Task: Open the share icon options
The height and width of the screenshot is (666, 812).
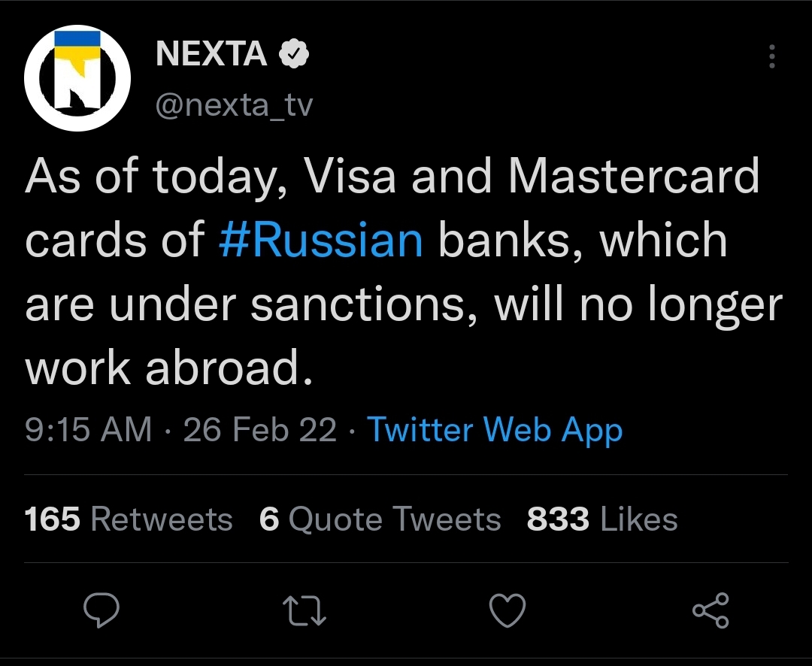Action: 710,610
